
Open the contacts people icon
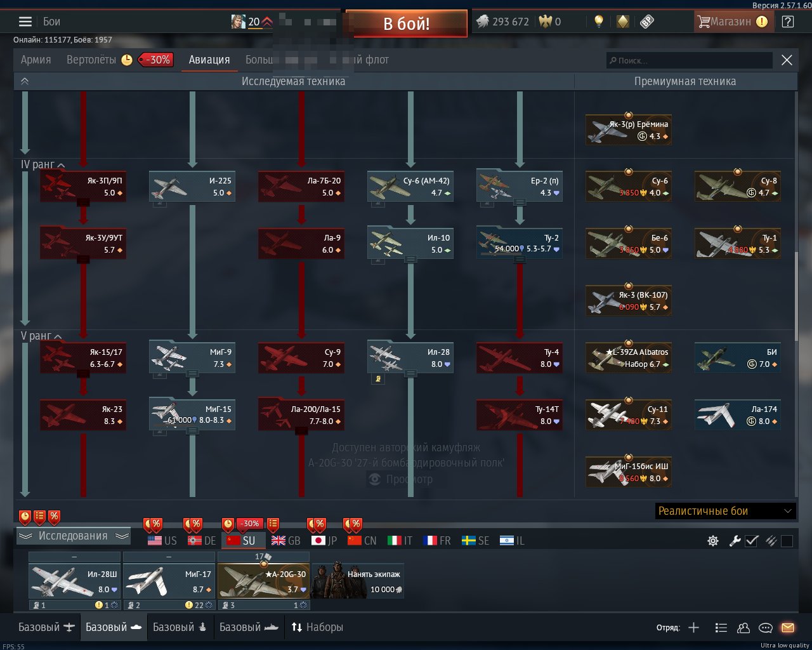click(x=743, y=628)
